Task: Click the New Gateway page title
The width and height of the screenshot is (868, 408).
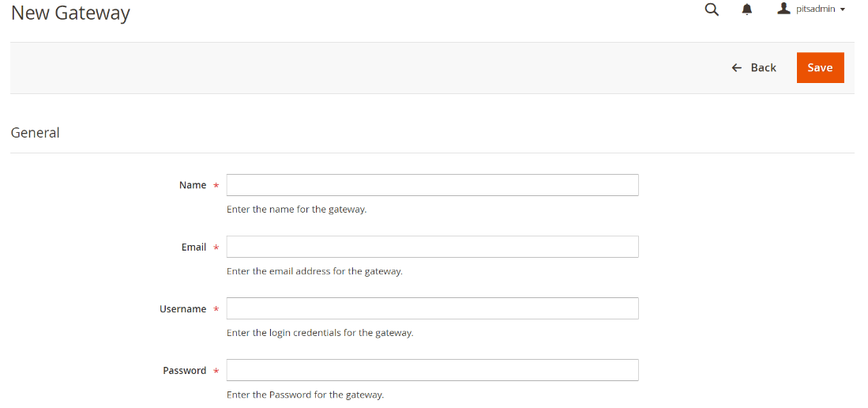Action: click(70, 13)
